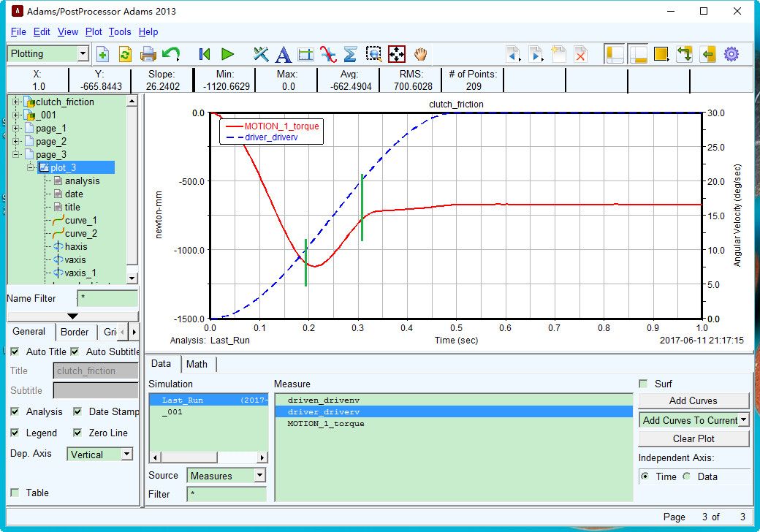Click the printer icon in toolbar
This screenshot has height=532, width=760.
pyautogui.click(x=148, y=54)
